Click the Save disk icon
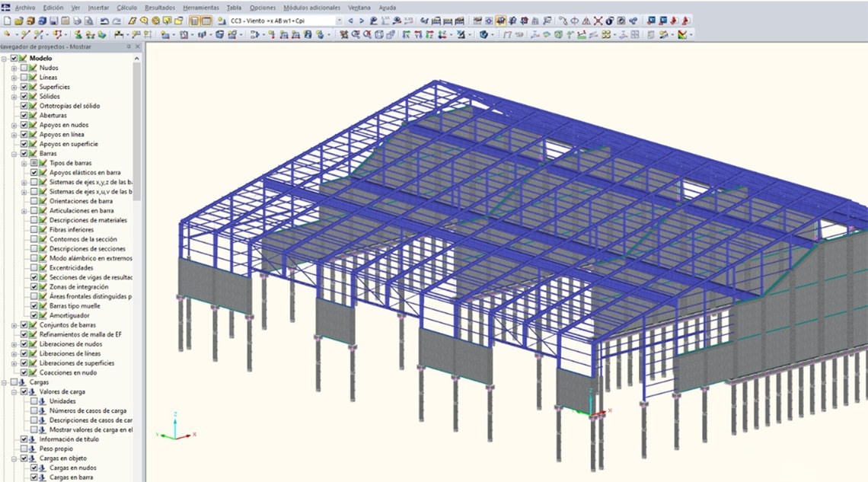Viewport: 868px width, 482px height. [x=54, y=21]
